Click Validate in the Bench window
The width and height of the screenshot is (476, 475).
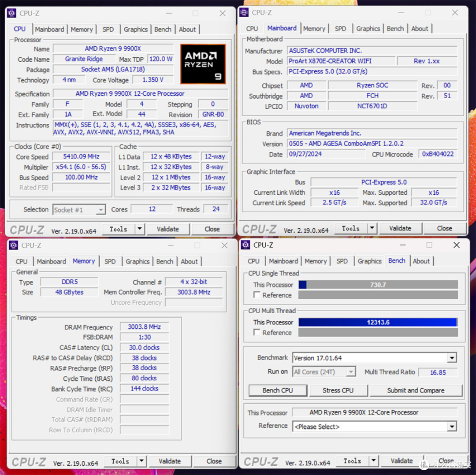click(402, 460)
